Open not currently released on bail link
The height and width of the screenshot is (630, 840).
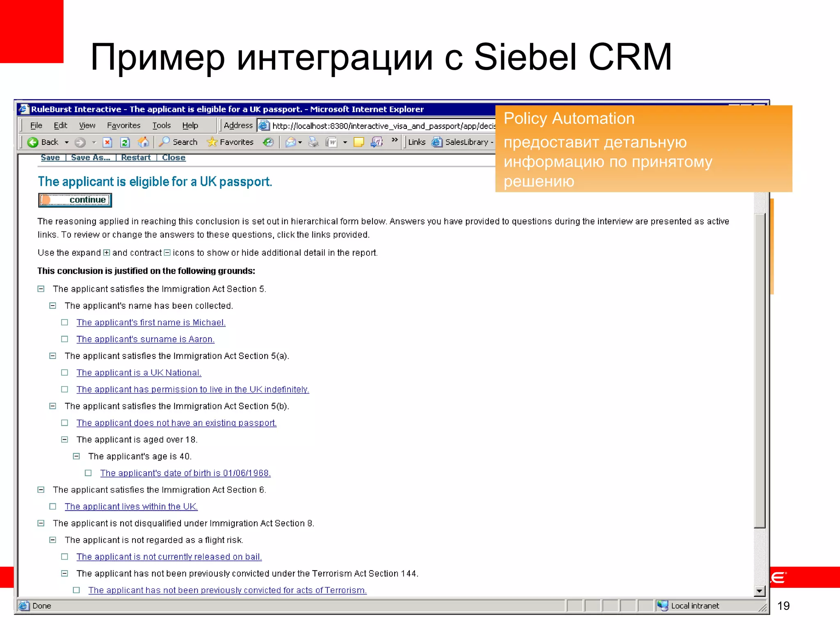click(169, 557)
